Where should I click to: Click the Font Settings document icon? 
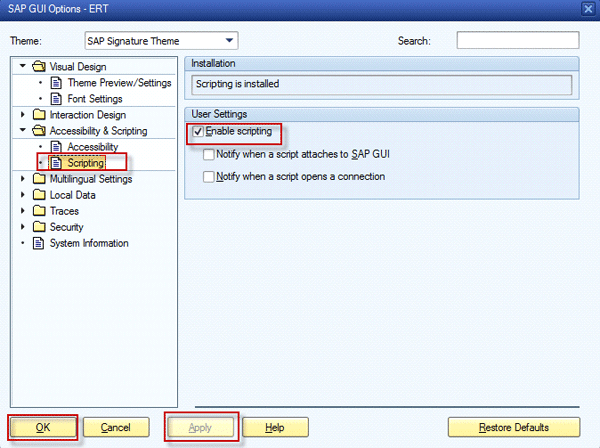(57, 99)
